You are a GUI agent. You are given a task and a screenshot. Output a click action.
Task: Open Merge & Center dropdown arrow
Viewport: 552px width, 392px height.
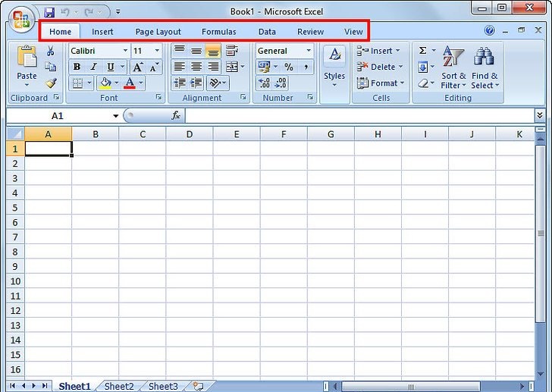pos(243,67)
